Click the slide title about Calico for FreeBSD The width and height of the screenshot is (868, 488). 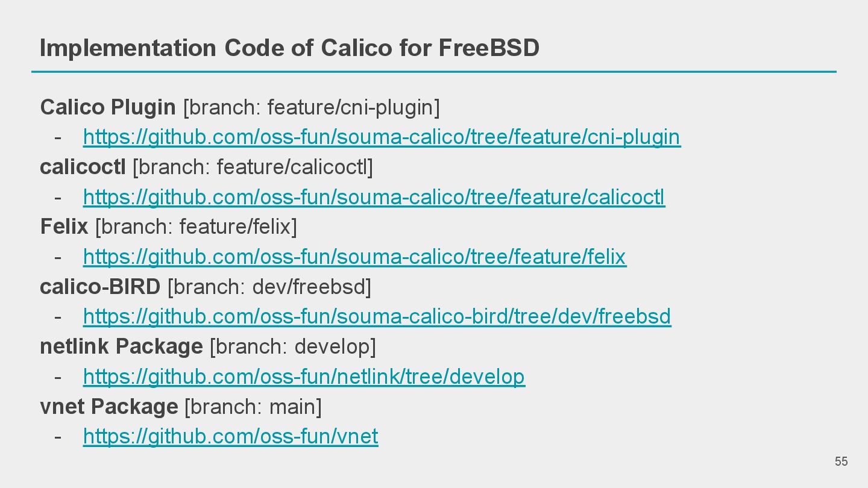tap(289, 48)
